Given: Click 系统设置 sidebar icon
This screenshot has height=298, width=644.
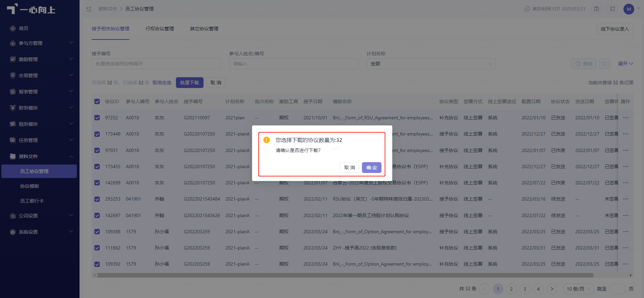Looking at the screenshot, I should (13, 232).
